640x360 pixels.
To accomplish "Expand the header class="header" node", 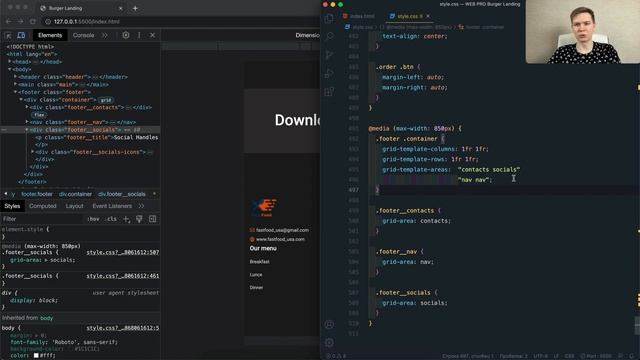I will point(16,77).
